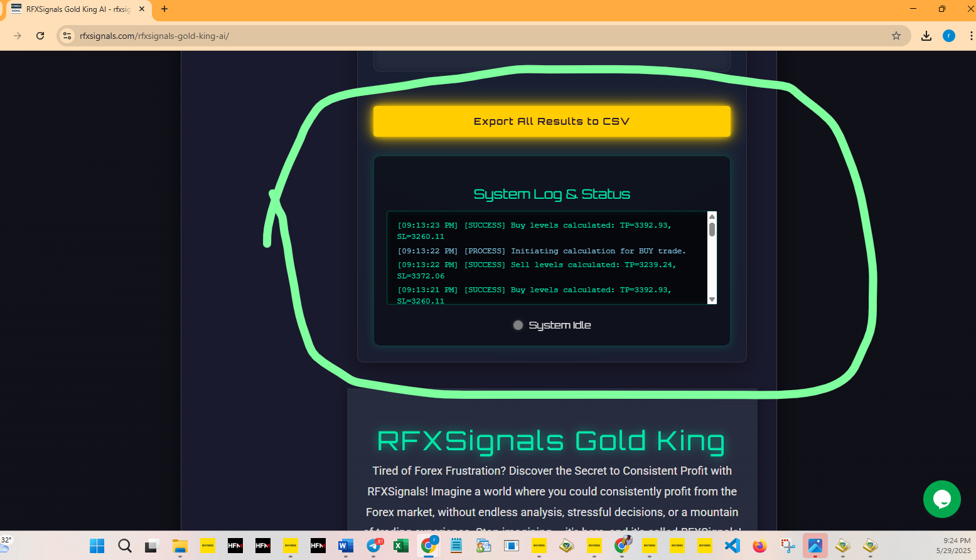Click the log scrollbar down arrow
Viewport: 976px width, 560px height.
pyautogui.click(x=712, y=300)
